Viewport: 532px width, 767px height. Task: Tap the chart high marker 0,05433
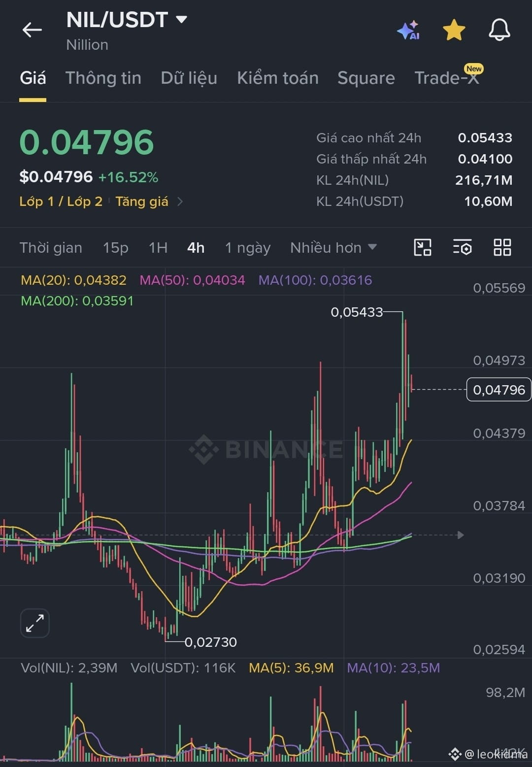[357, 312]
